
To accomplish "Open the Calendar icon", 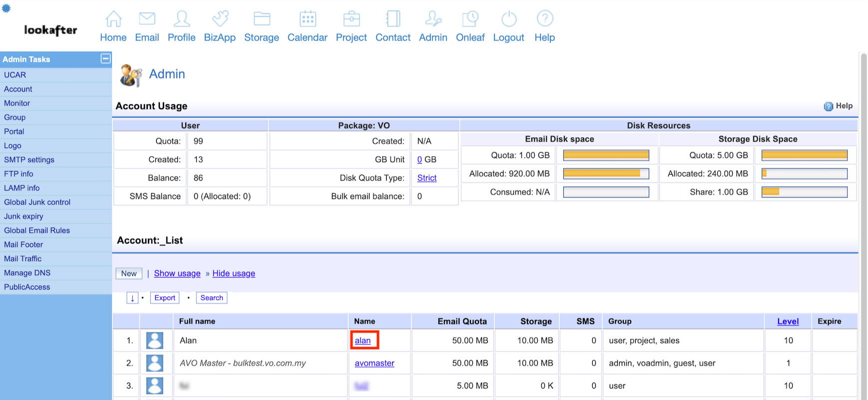I will pyautogui.click(x=307, y=19).
